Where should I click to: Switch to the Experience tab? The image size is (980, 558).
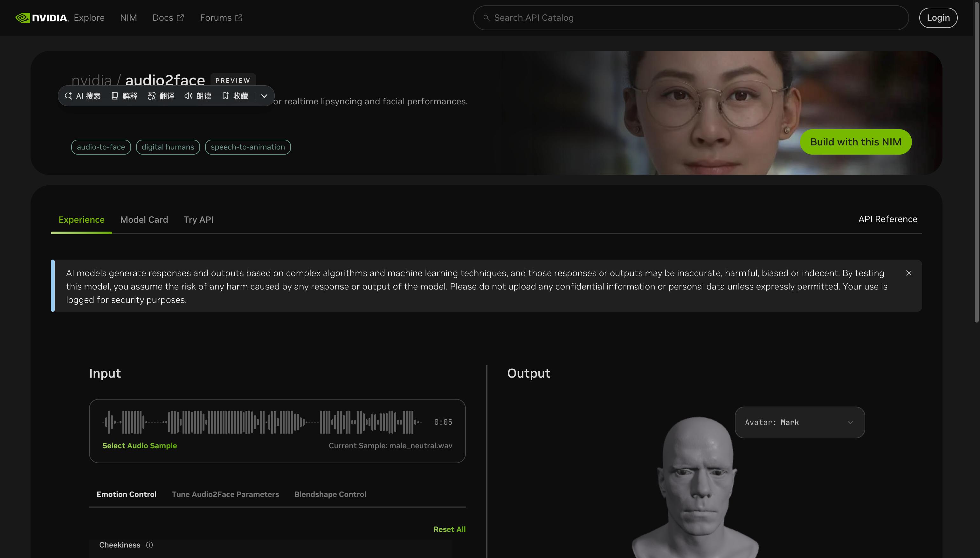81,220
